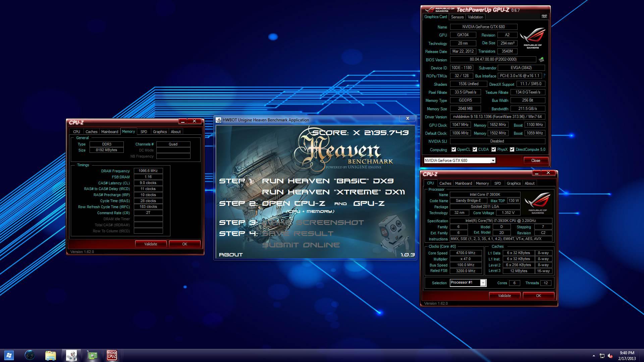The width and height of the screenshot is (644, 362).
Task: Open the network tray icon
Action: (602, 356)
